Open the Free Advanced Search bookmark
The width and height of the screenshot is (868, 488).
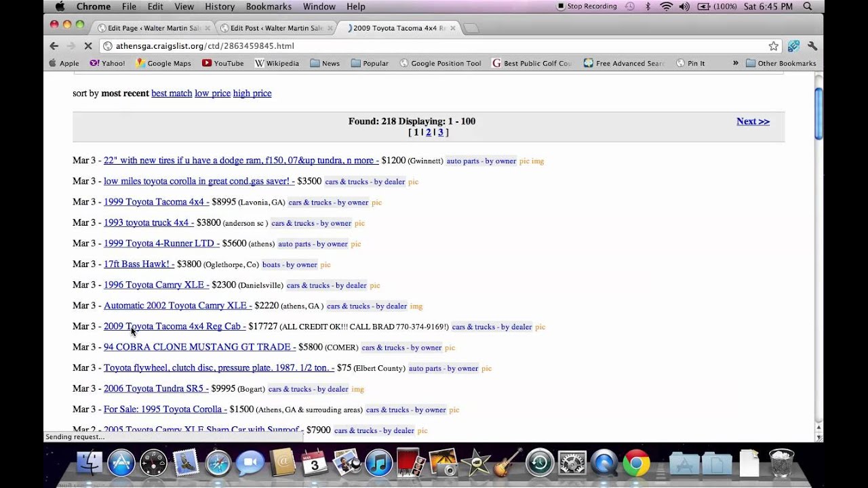(624, 63)
